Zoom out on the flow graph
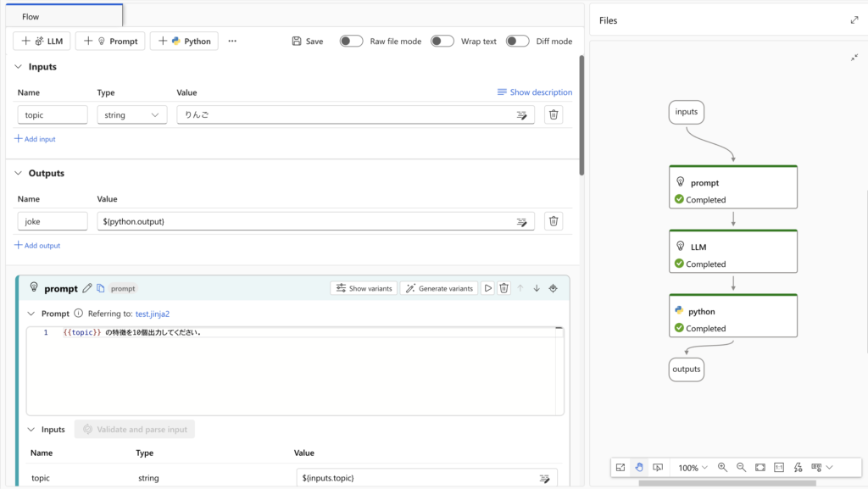 click(x=741, y=468)
